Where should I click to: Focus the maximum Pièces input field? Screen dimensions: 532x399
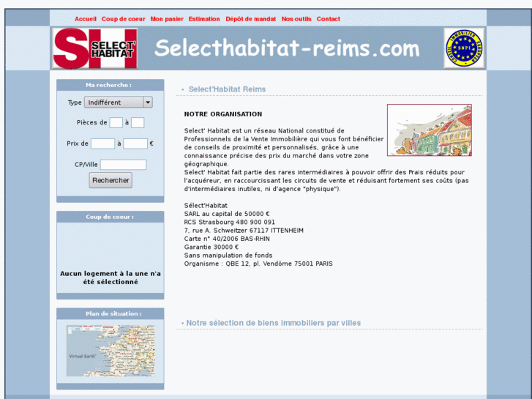[x=138, y=122]
